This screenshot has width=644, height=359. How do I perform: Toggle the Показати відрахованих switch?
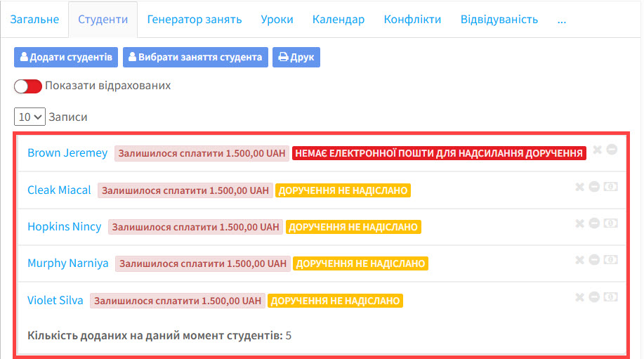tap(28, 86)
